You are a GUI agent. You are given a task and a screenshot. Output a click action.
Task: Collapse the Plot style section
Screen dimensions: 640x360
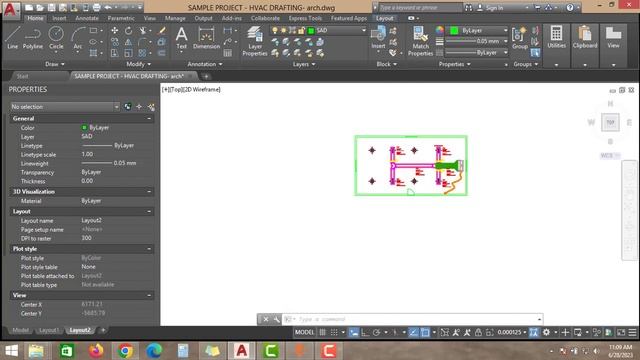click(x=149, y=249)
